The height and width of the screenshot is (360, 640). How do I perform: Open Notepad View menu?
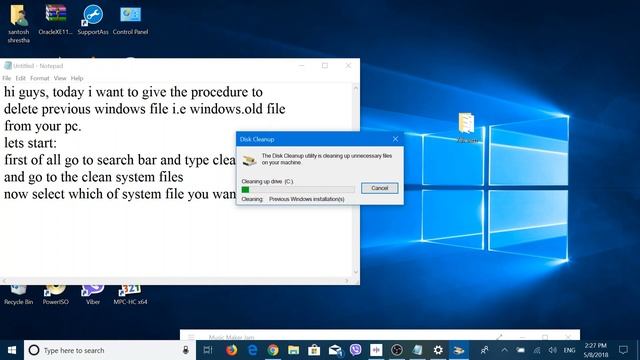pyautogui.click(x=60, y=78)
